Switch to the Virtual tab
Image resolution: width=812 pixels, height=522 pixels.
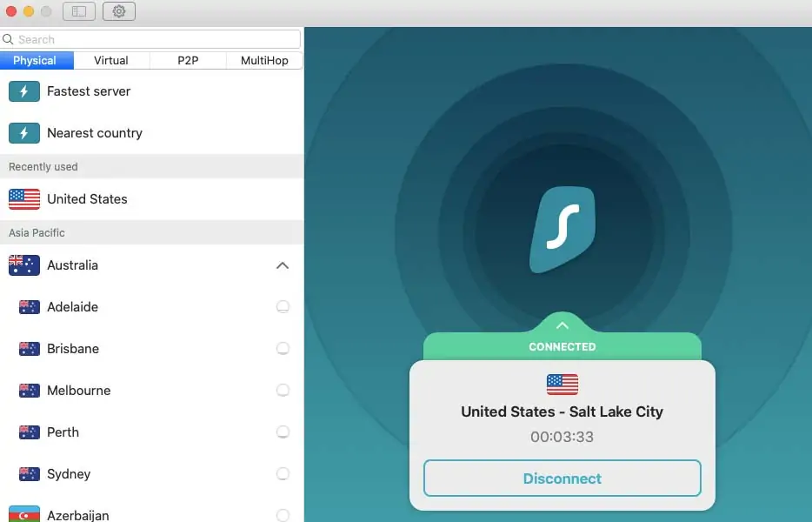pyautogui.click(x=111, y=60)
